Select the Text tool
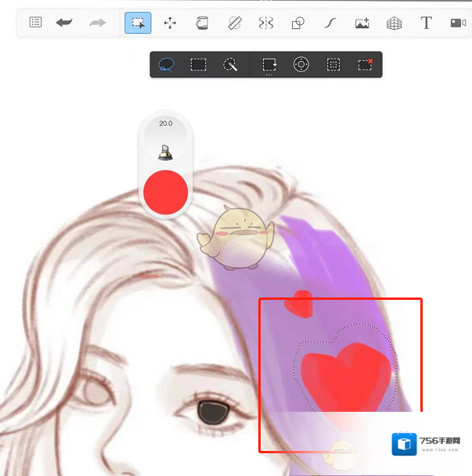 (426, 23)
